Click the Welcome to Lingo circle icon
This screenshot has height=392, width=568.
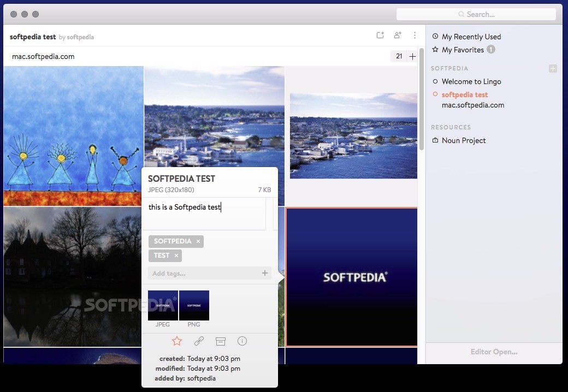tap(435, 81)
